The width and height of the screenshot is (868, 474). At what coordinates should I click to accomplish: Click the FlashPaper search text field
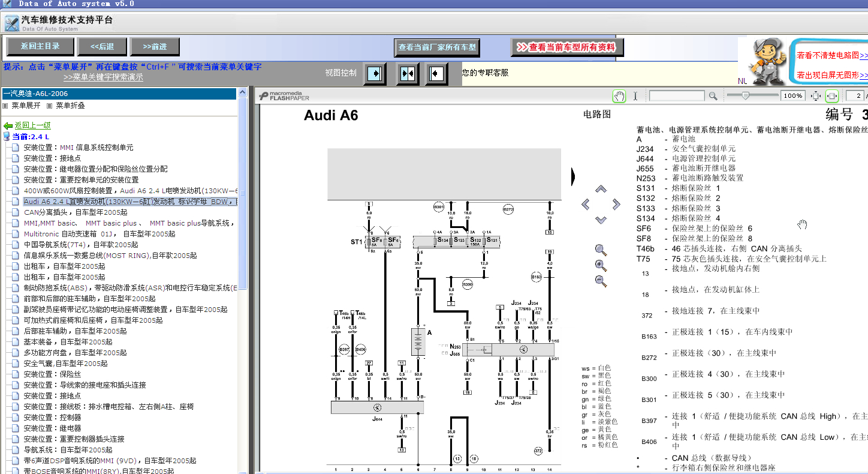677,96
